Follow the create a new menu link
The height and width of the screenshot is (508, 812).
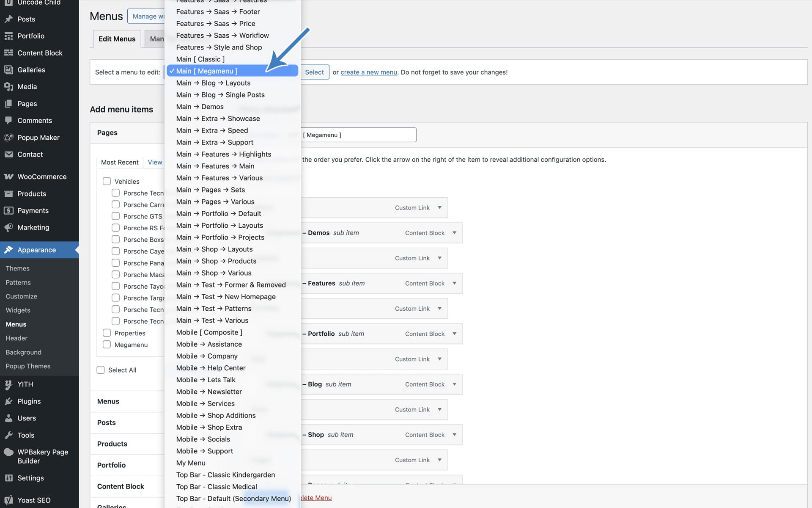[368, 72]
